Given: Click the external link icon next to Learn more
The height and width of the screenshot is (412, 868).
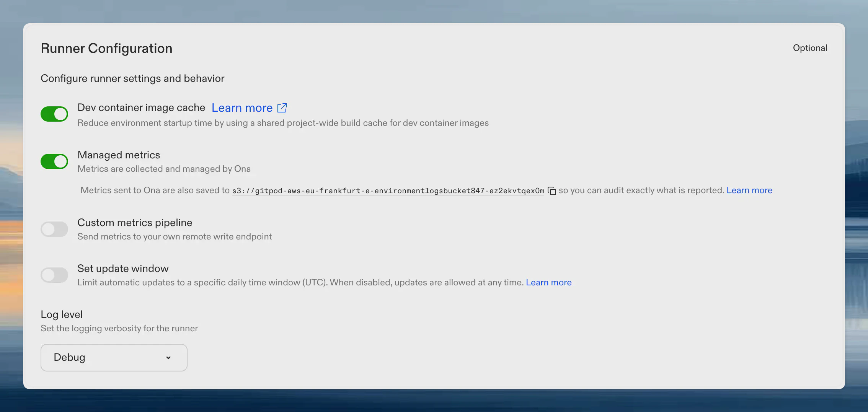Looking at the screenshot, I should pos(282,107).
